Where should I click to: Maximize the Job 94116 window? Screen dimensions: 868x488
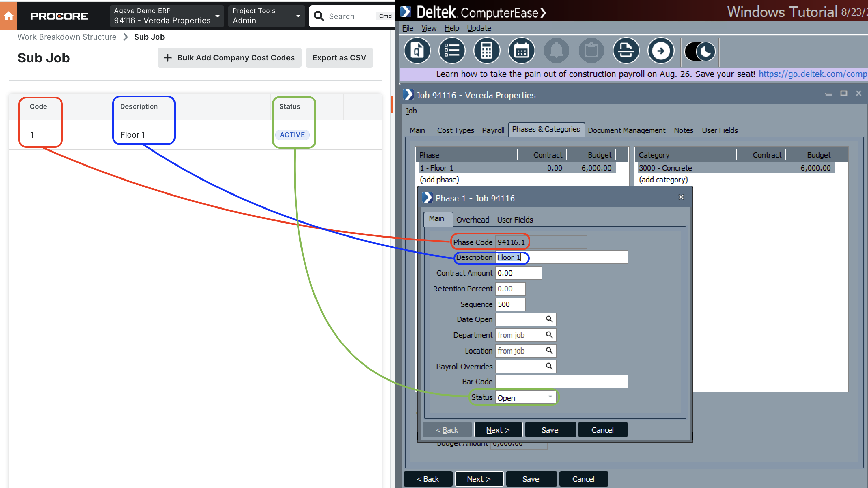(843, 93)
